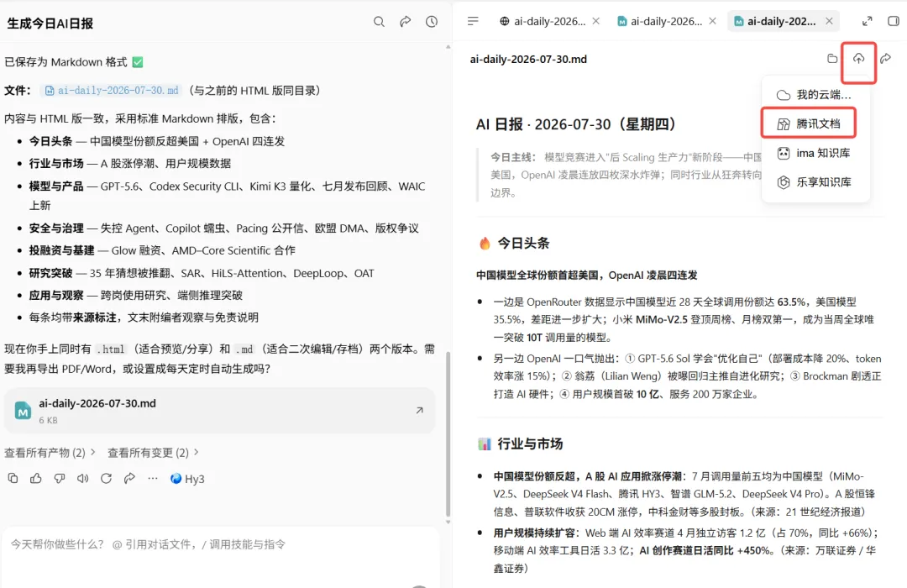Toggle the outline list icon in preview panel

click(473, 21)
